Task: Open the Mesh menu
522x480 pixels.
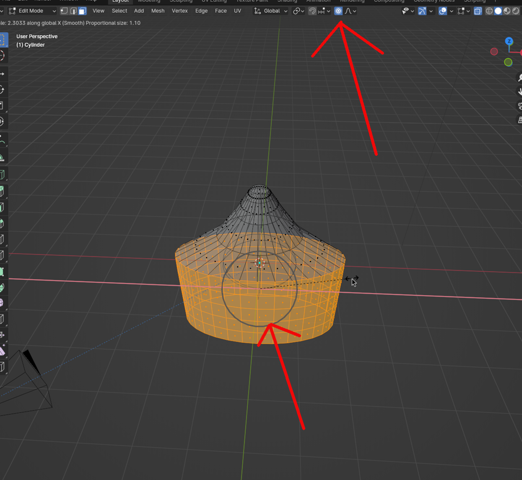Action: pos(158,11)
